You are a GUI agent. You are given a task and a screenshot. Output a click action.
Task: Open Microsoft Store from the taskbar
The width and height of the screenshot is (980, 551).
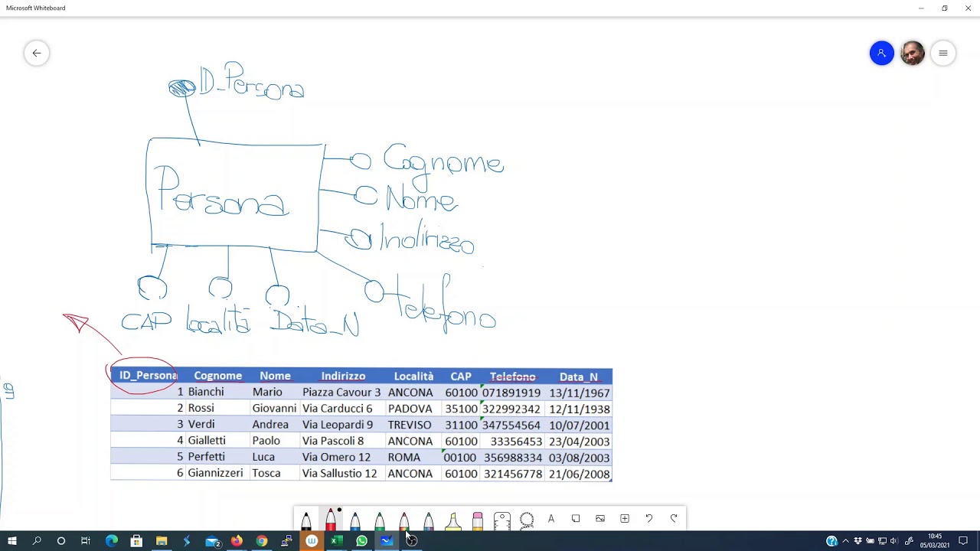pos(136,541)
